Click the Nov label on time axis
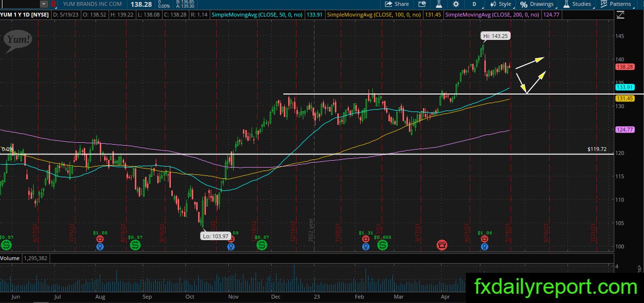 pyautogui.click(x=233, y=296)
